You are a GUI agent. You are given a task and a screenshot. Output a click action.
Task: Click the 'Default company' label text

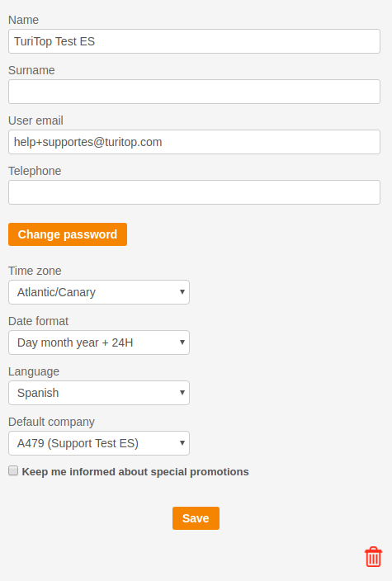(51, 422)
